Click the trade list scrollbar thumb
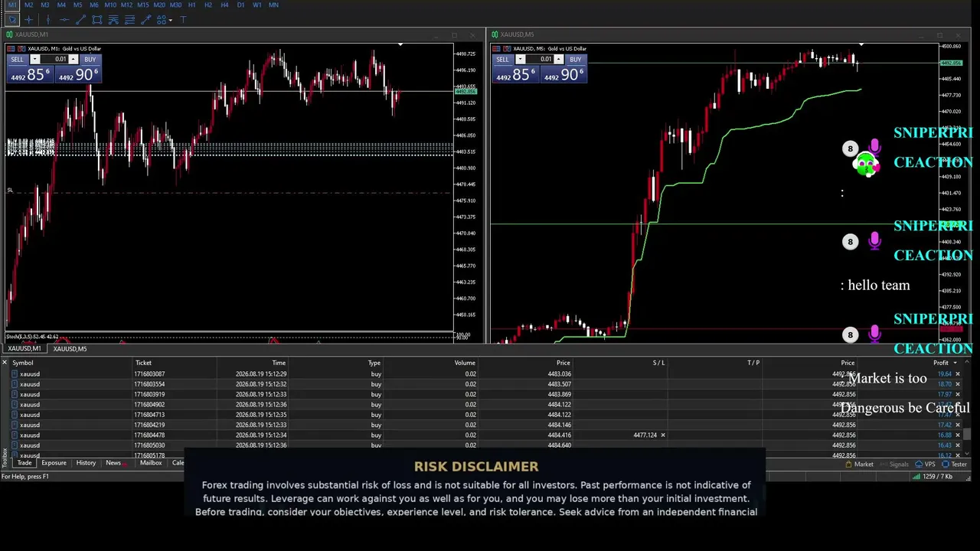The width and height of the screenshot is (980, 551). pos(968,434)
